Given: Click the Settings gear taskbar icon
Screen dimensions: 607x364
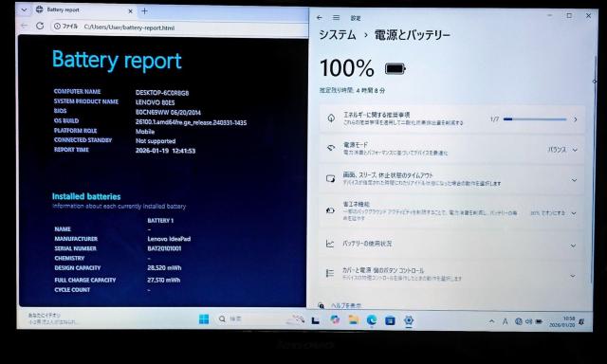Looking at the screenshot, I should pyautogui.click(x=409, y=320).
